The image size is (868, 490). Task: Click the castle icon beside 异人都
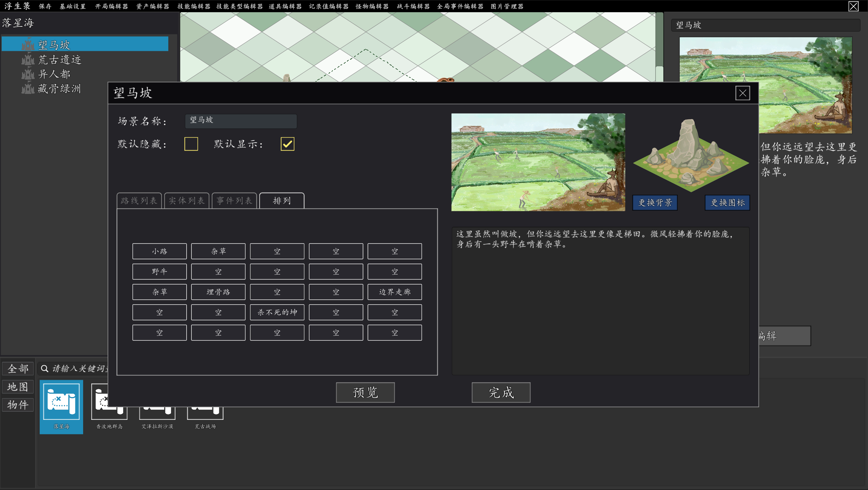[28, 74]
